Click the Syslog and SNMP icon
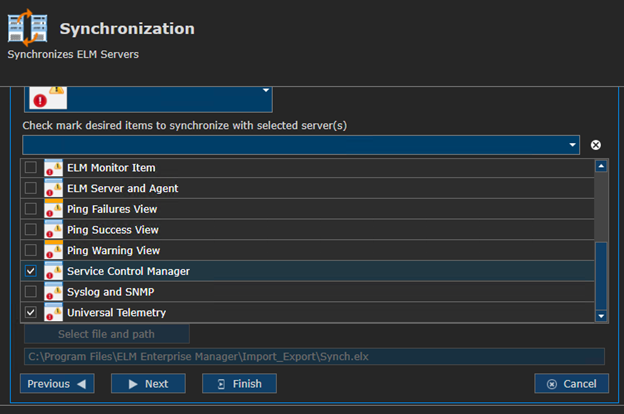624x414 pixels. pos(53,292)
